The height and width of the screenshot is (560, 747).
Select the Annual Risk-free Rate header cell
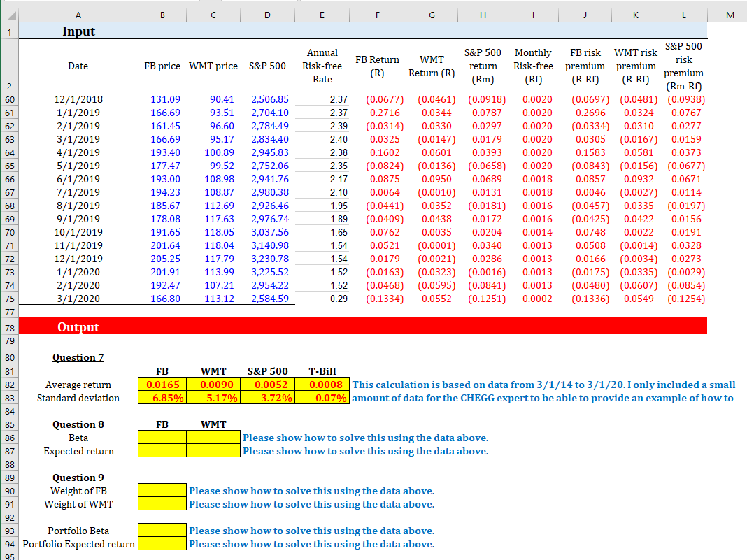pyautogui.click(x=322, y=66)
